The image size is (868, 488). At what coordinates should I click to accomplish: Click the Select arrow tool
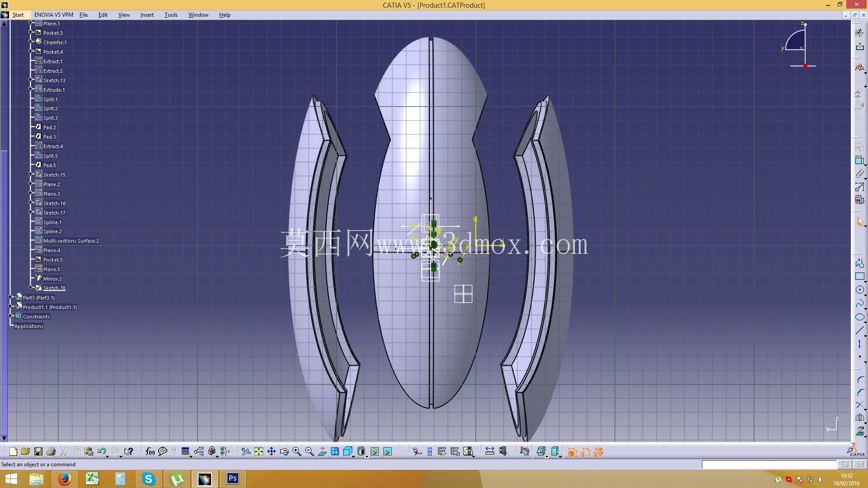[x=860, y=221]
